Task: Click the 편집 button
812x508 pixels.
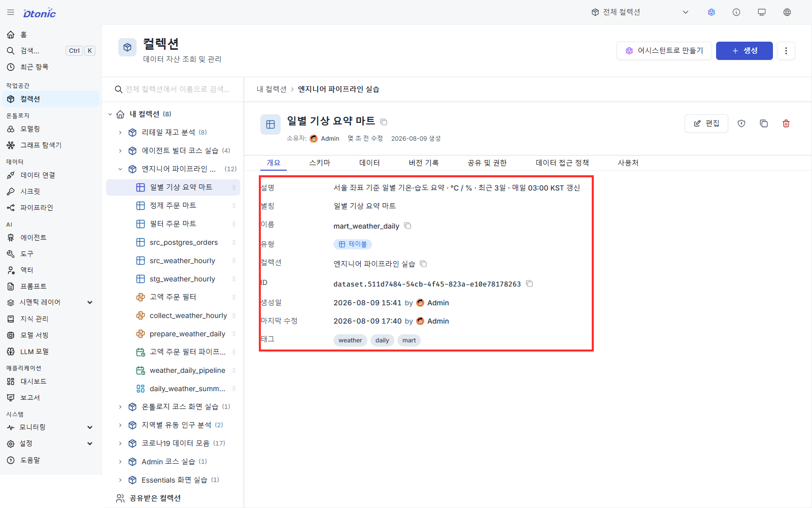Action: (706, 123)
